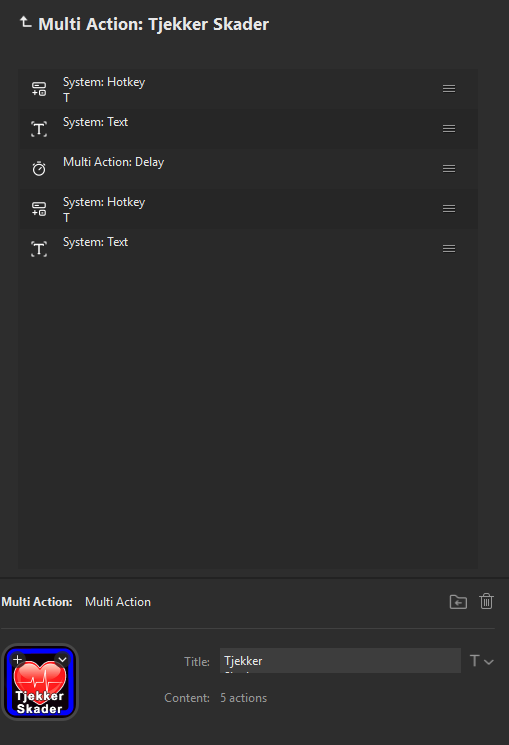Click the reorder handle of the last Text action
The image size is (509, 745).
tap(449, 248)
